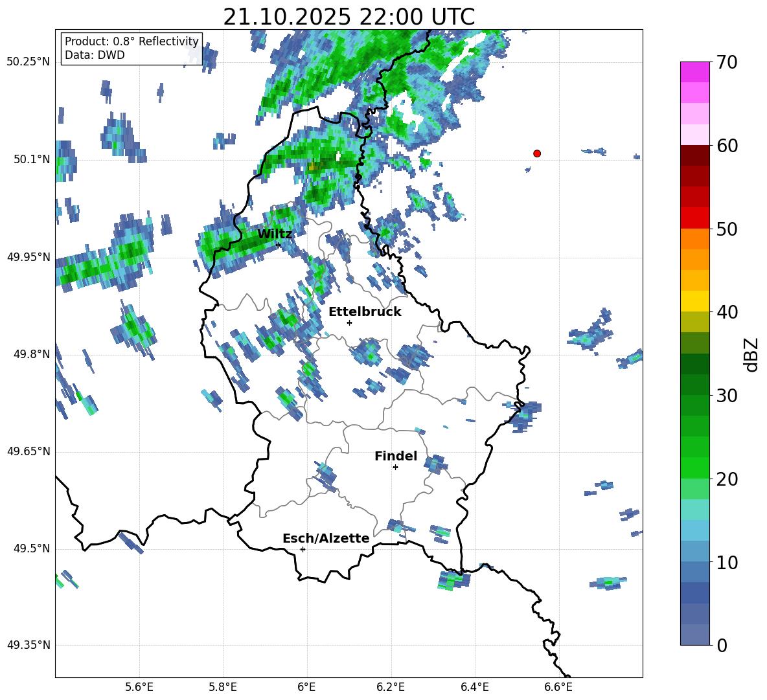
Task: Click the dark maroon colorbar segment below 60
Action: coord(694,155)
